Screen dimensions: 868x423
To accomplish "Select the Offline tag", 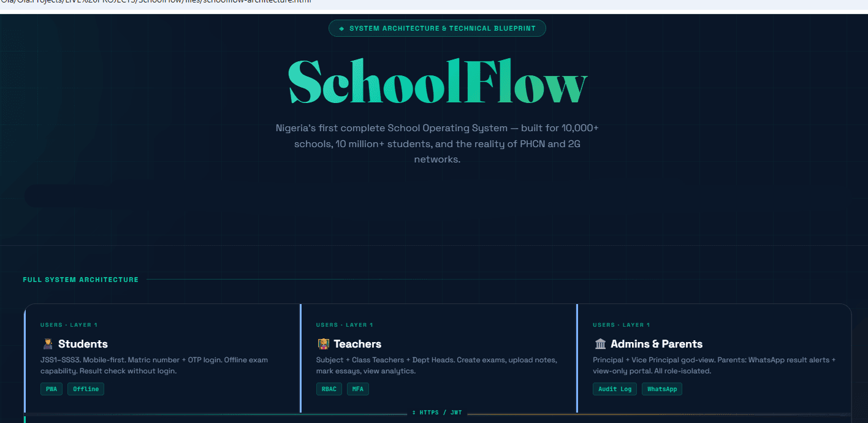I will tap(86, 389).
